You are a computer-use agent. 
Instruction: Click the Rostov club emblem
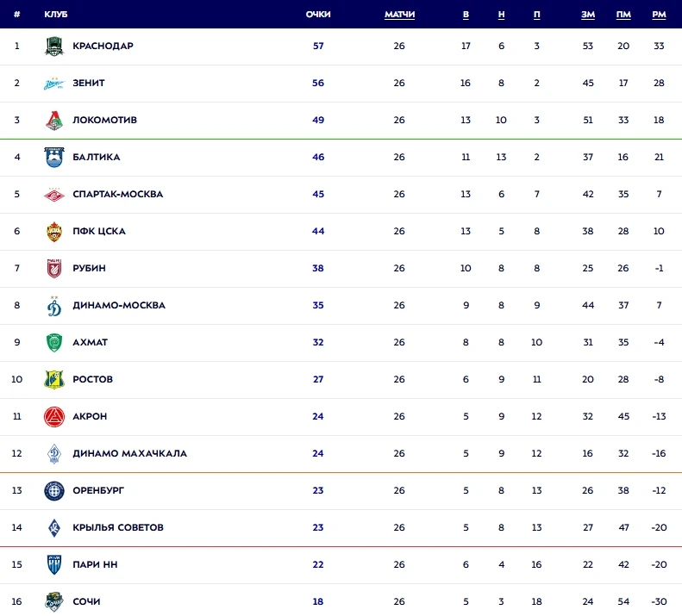54,380
